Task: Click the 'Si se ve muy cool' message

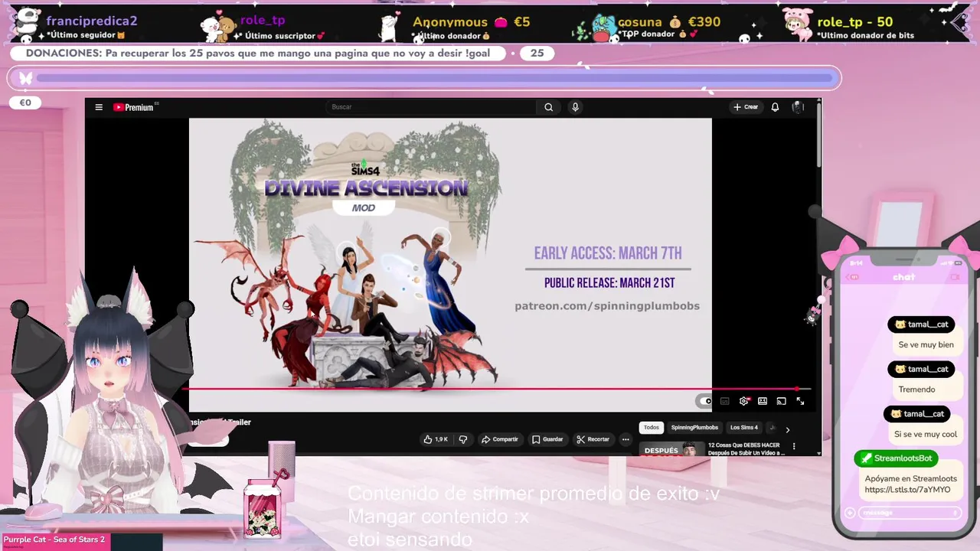Action: [x=926, y=434]
